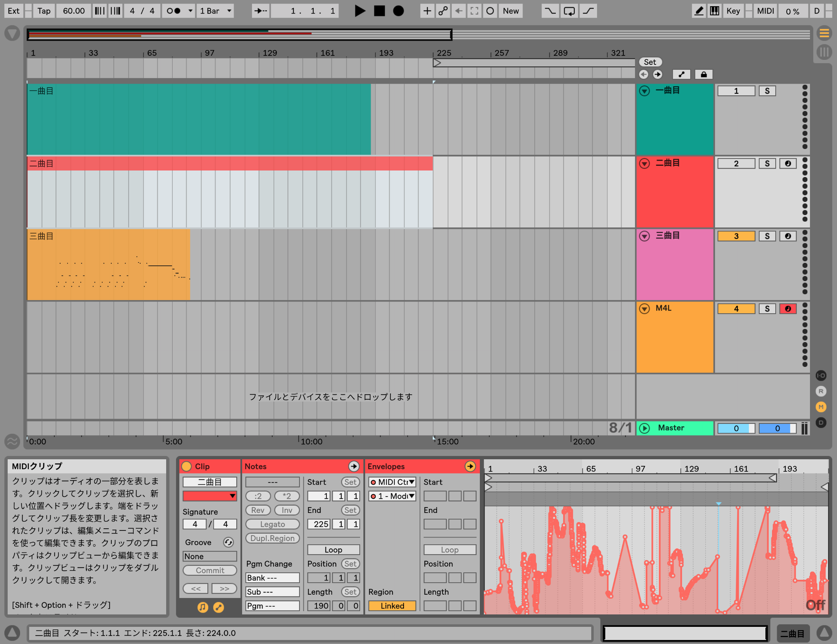Click the Stop button in transport
This screenshot has width=837, height=644.
379,11
